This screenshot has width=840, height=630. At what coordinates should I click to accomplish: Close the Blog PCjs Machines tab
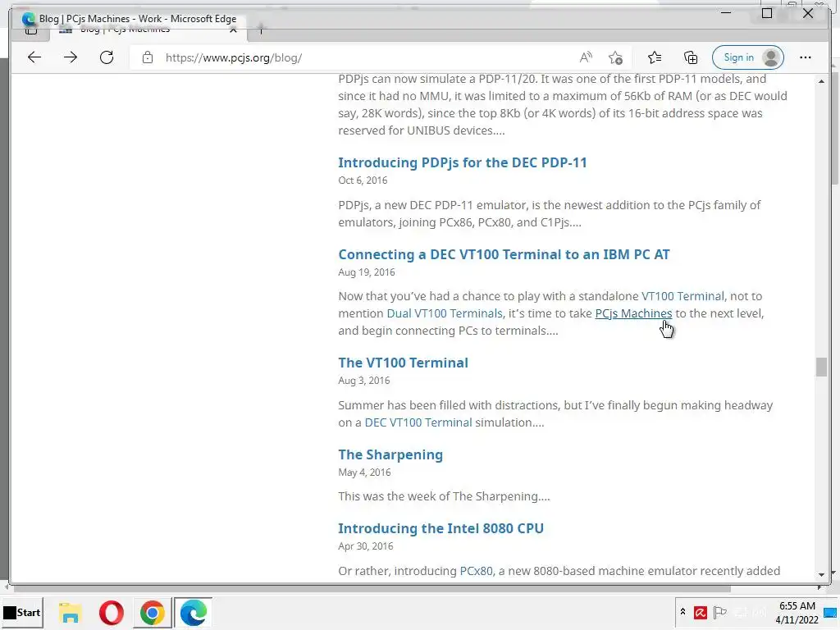(x=233, y=30)
